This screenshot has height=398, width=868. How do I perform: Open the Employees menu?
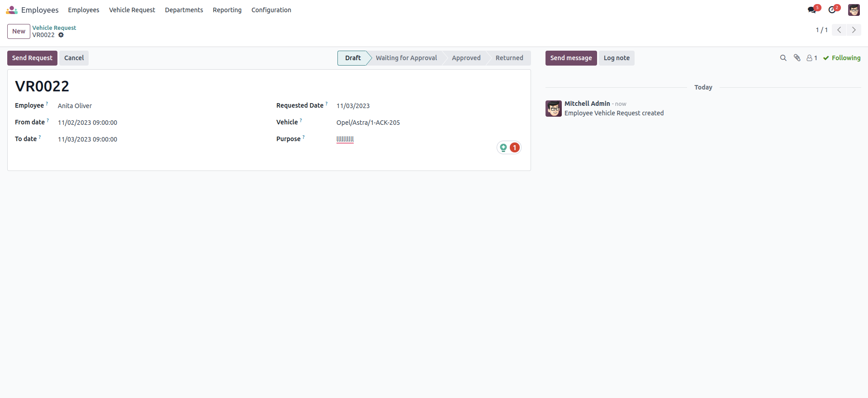pos(84,10)
